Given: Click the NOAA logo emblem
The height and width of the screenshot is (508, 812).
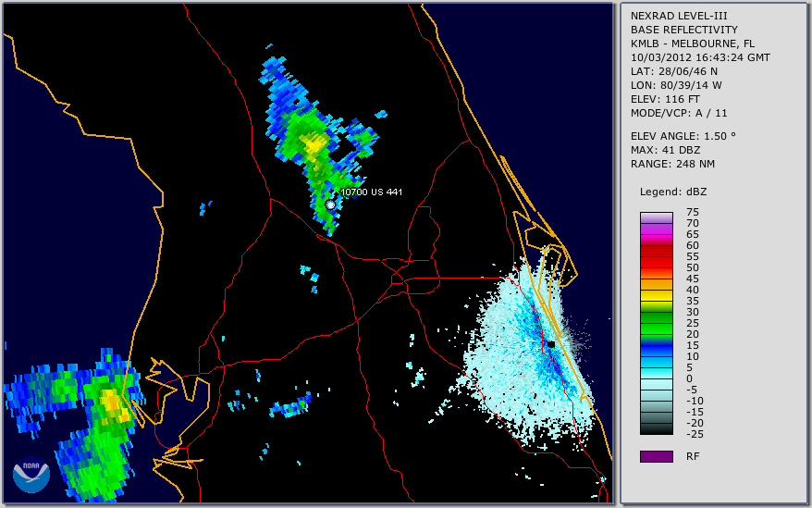Looking at the screenshot, I should pyautogui.click(x=31, y=475).
